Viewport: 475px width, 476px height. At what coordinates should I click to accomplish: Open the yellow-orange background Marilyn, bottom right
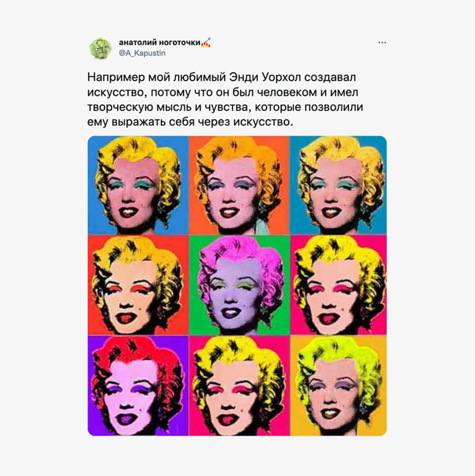(x=338, y=385)
